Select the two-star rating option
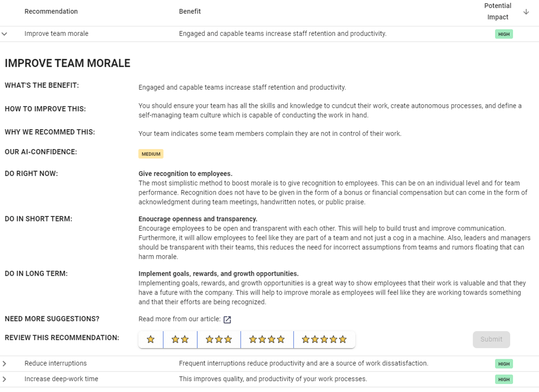 coord(180,339)
